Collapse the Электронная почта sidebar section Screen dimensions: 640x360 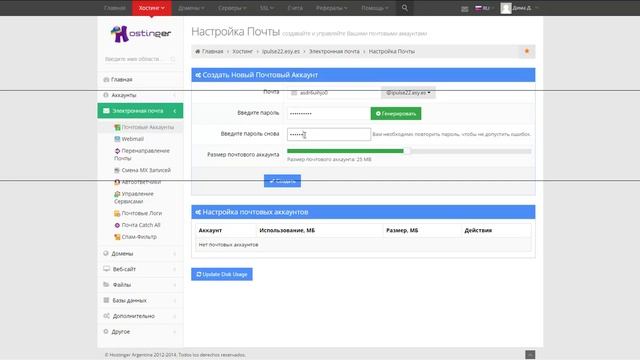coord(140,111)
